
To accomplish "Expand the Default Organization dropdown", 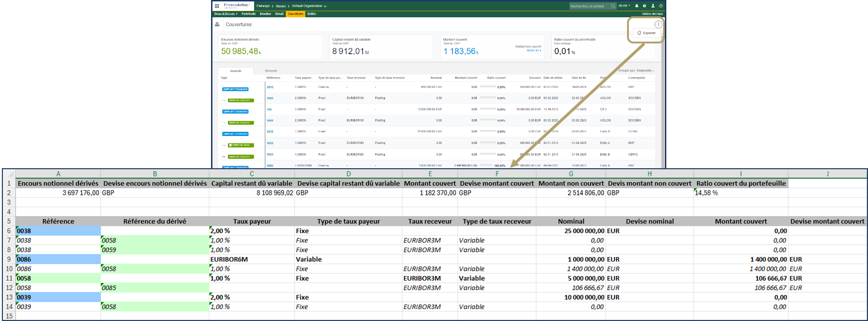I will [309, 6].
